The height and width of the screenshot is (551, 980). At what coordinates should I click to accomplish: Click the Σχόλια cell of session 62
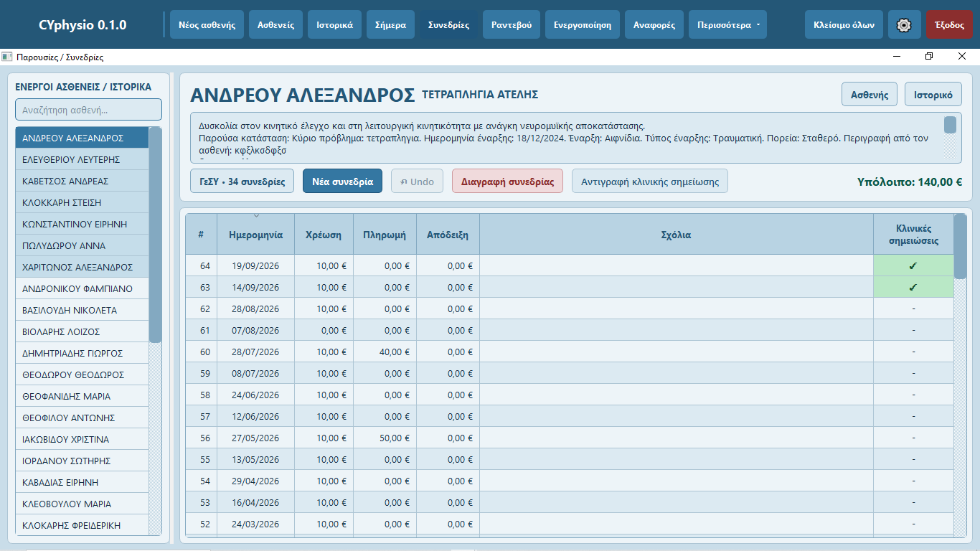pos(676,309)
